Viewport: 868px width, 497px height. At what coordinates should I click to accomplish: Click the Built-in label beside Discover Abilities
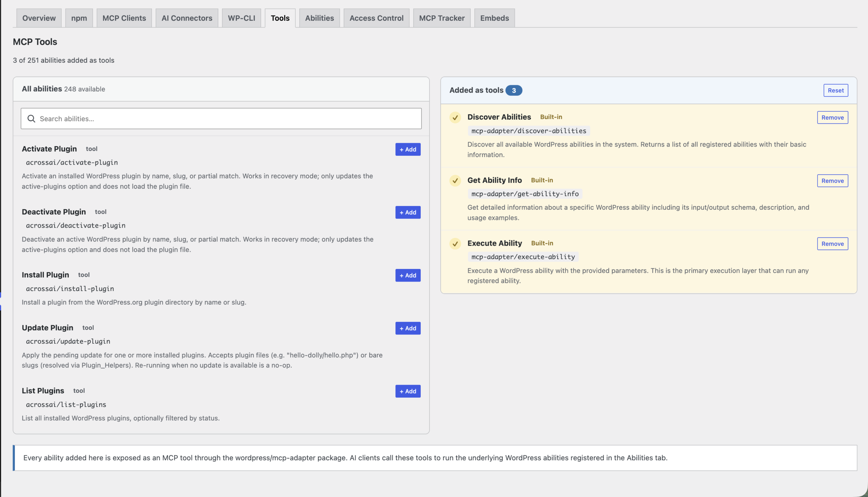point(551,117)
